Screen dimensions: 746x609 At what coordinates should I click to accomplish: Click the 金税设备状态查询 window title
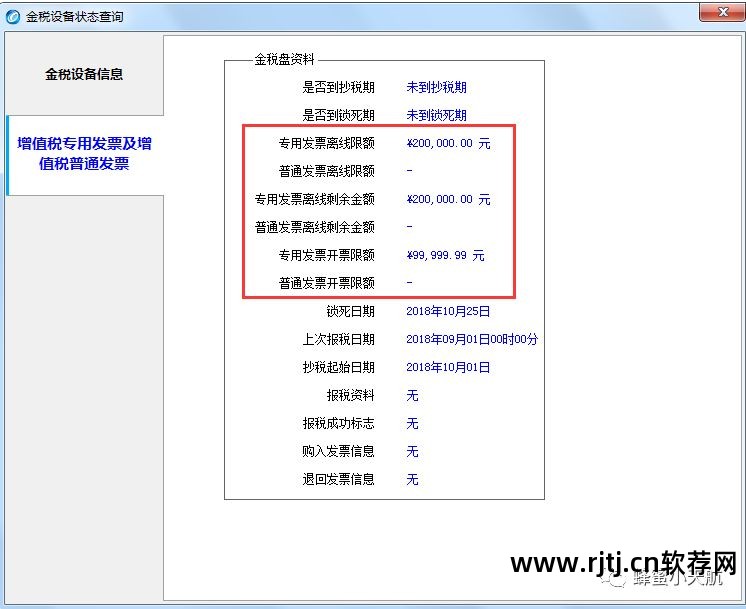75,17
